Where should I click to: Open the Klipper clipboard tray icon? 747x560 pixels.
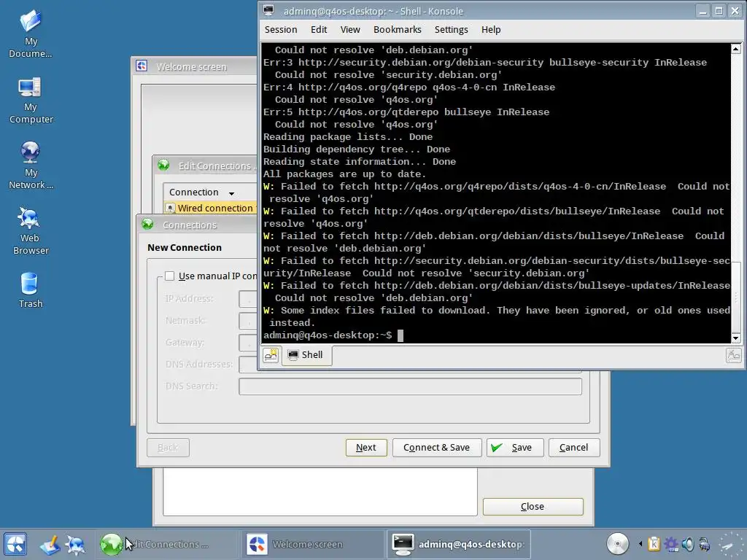click(x=654, y=544)
